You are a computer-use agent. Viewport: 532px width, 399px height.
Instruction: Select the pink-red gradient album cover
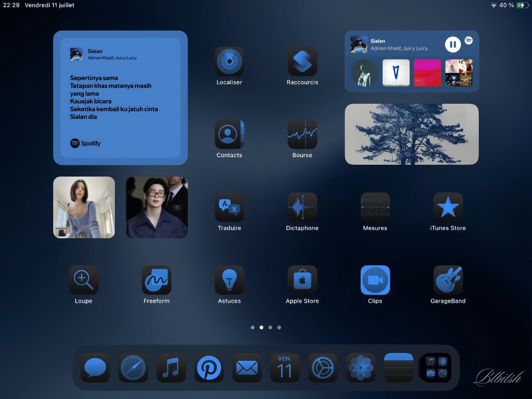click(x=427, y=73)
